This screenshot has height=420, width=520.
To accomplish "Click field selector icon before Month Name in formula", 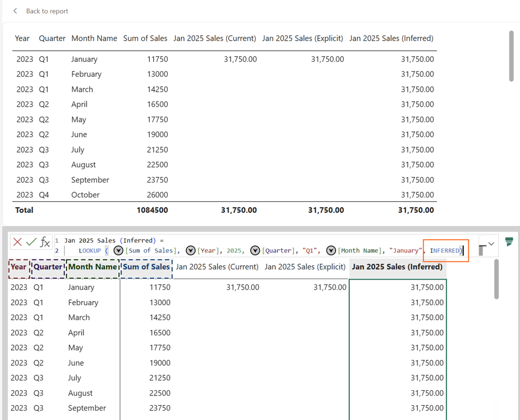I will (331, 250).
